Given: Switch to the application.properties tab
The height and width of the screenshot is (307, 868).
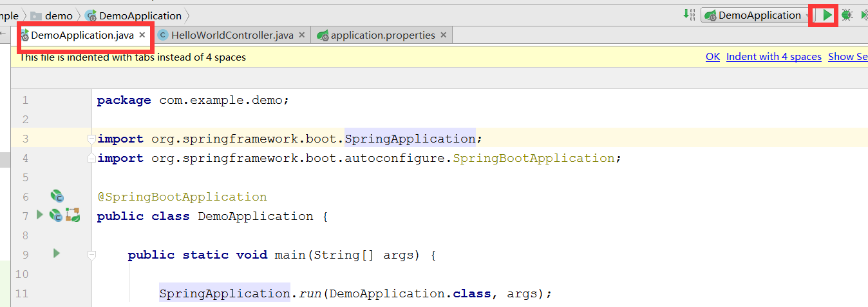Looking at the screenshot, I should pos(383,35).
